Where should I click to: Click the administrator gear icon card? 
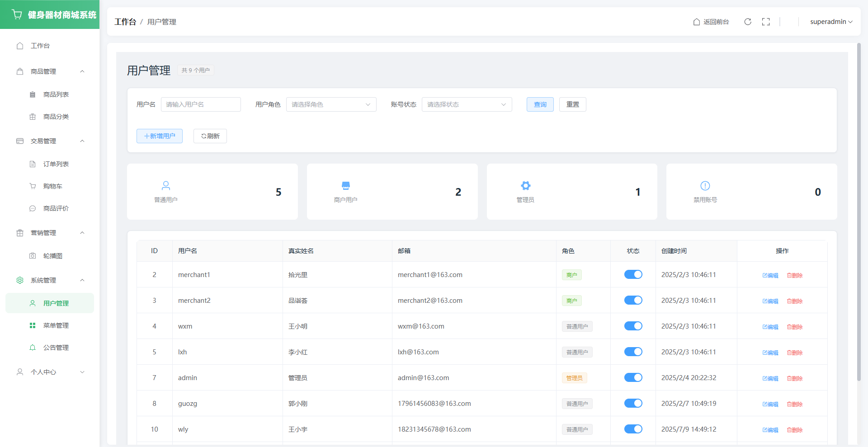click(x=525, y=186)
